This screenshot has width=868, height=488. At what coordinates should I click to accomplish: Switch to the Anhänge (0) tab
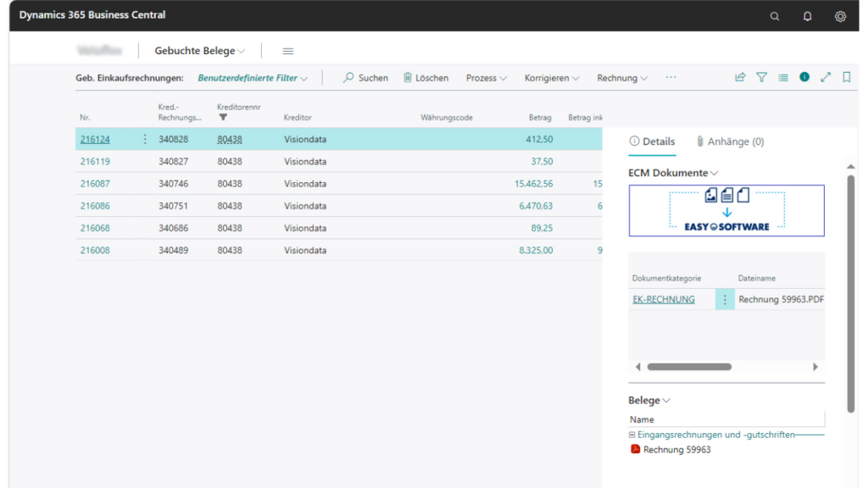point(730,141)
